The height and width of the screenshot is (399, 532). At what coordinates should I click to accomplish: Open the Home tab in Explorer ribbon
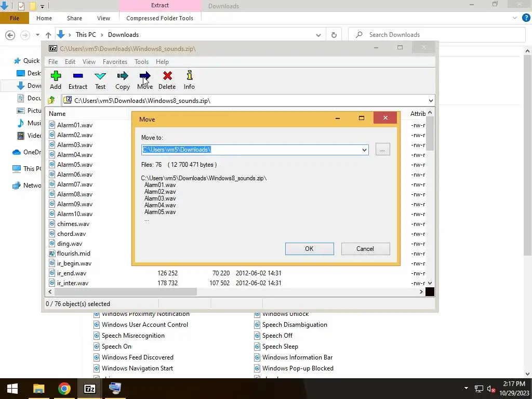tap(44, 18)
